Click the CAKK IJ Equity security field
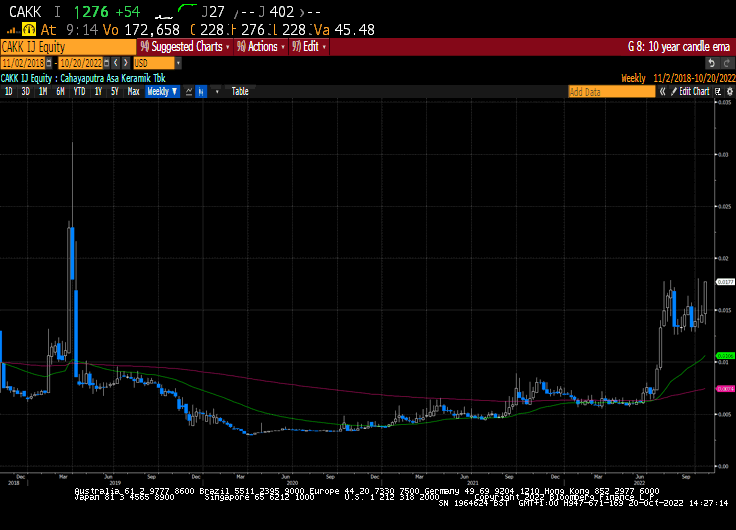Image resolution: width=736 pixels, height=530 pixels. pos(68,47)
